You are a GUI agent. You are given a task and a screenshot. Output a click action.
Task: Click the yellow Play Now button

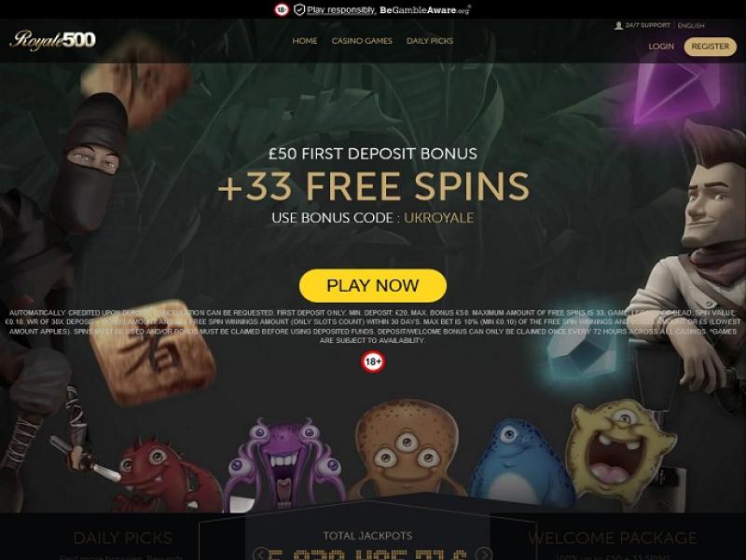tap(373, 286)
